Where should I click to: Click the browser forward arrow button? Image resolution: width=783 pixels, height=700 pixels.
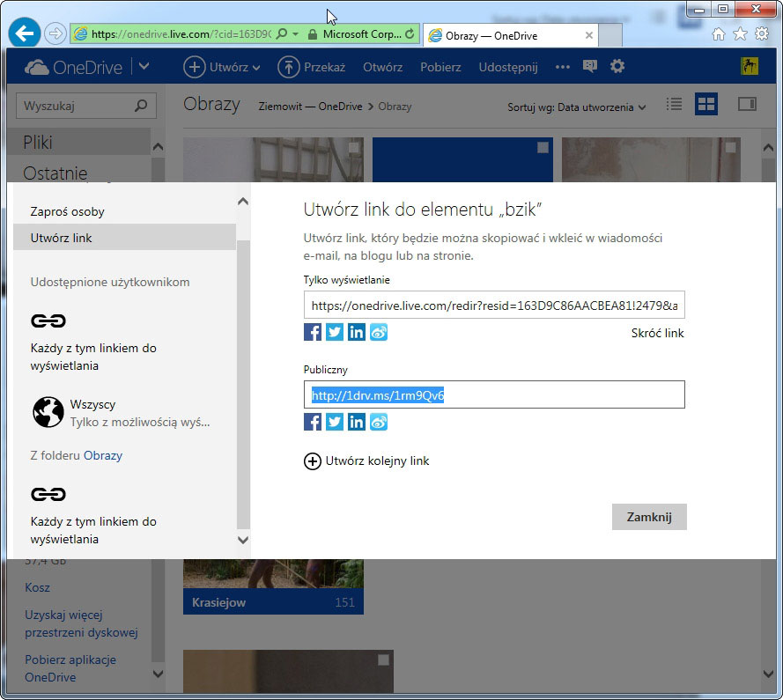coord(55,34)
